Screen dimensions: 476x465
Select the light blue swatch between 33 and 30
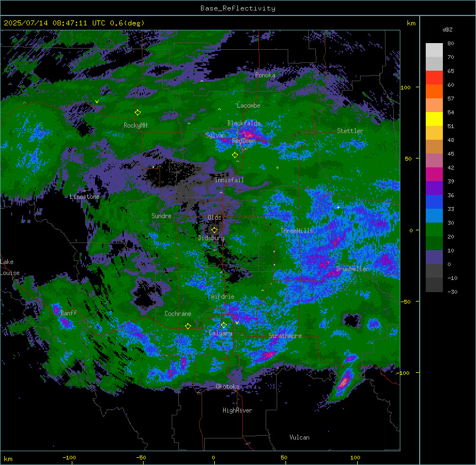(434, 216)
